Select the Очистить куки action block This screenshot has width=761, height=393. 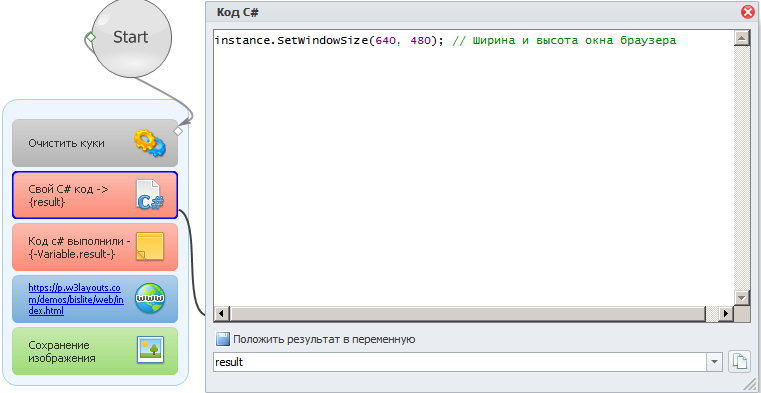[x=95, y=143]
